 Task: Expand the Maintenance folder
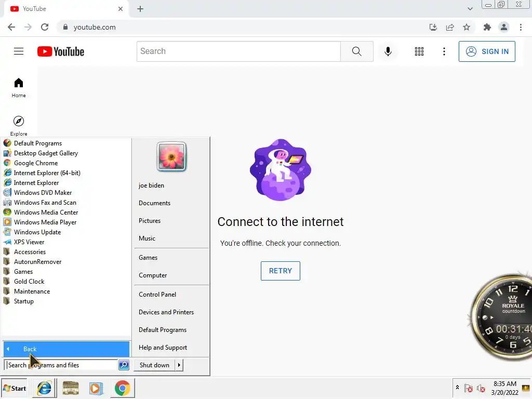pos(32,291)
